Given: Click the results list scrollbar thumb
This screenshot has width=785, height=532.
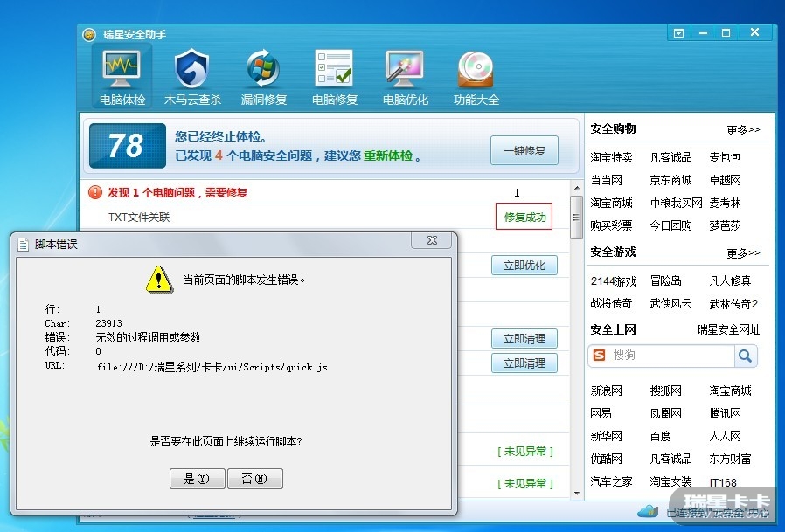Looking at the screenshot, I should (577, 218).
